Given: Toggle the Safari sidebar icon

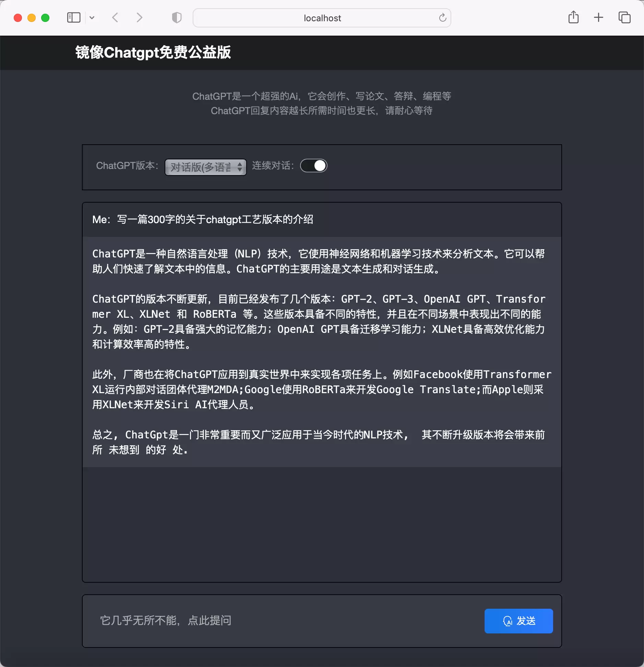Looking at the screenshot, I should click(74, 17).
